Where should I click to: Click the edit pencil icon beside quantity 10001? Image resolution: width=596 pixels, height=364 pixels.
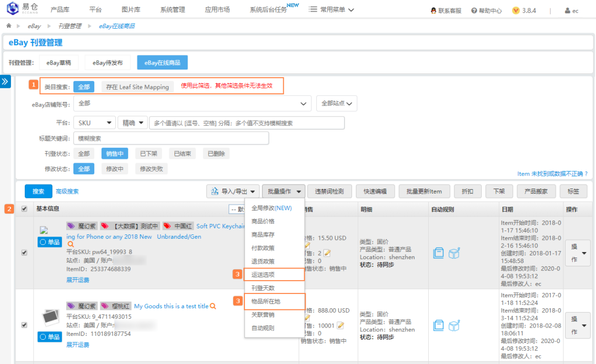tap(340, 325)
